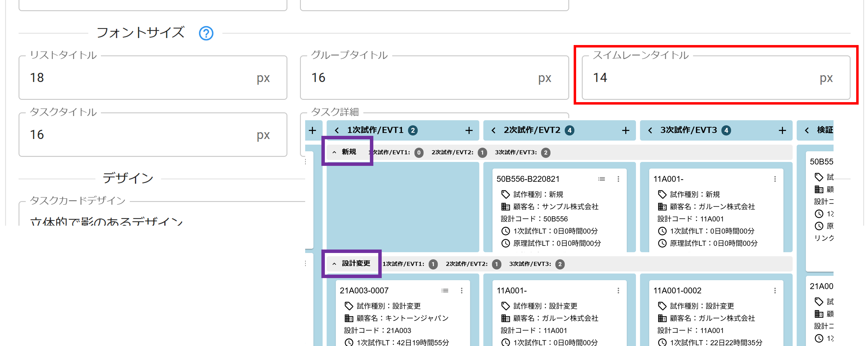Image resolution: width=868 pixels, height=346 pixels.
Task: Open the card titled 50B556-B220821
Action: click(528, 179)
